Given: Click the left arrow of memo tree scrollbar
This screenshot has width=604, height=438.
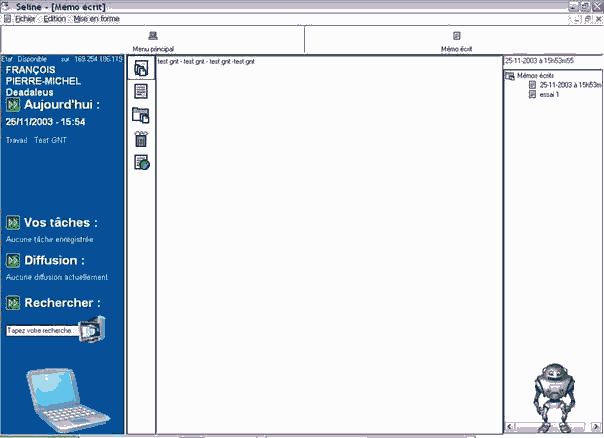Looking at the screenshot, I should (510, 426).
